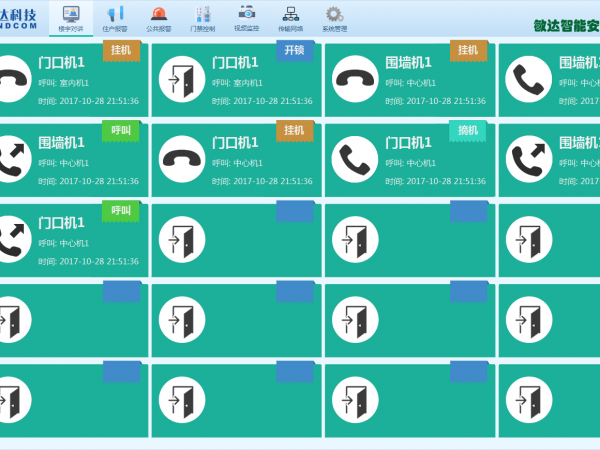The image size is (600, 450).
Task: Open the 系统管理 gear icon
Action: [x=334, y=14]
